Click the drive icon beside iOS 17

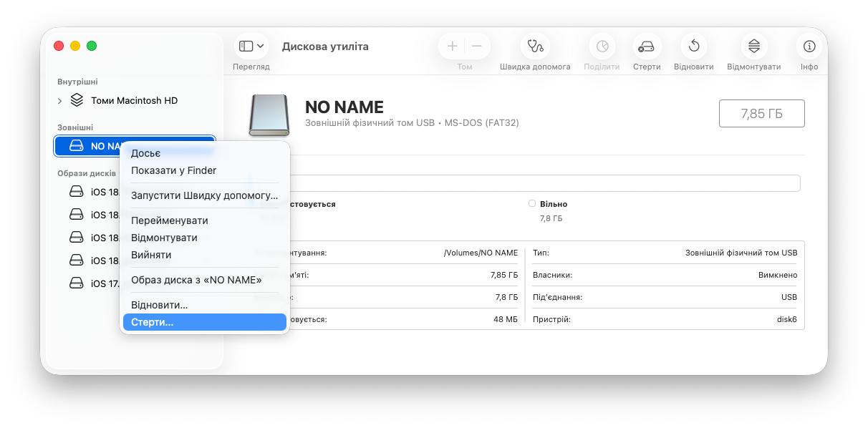point(77,283)
